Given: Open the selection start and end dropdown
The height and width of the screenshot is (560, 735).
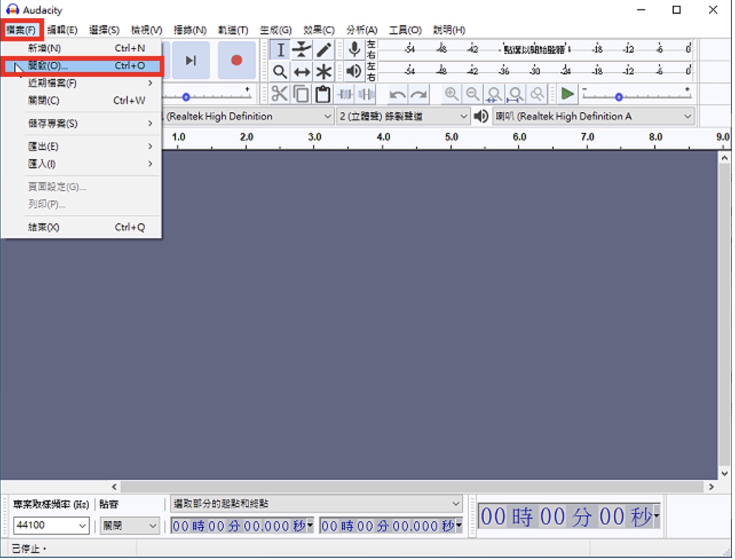Looking at the screenshot, I should tap(317, 504).
